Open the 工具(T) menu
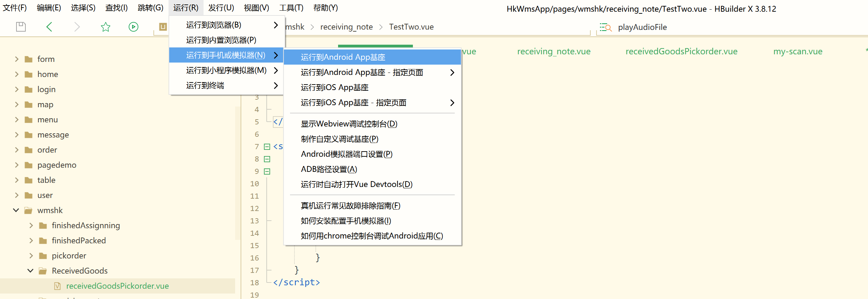The height and width of the screenshot is (299, 868). pyautogui.click(x=291, y=8)
